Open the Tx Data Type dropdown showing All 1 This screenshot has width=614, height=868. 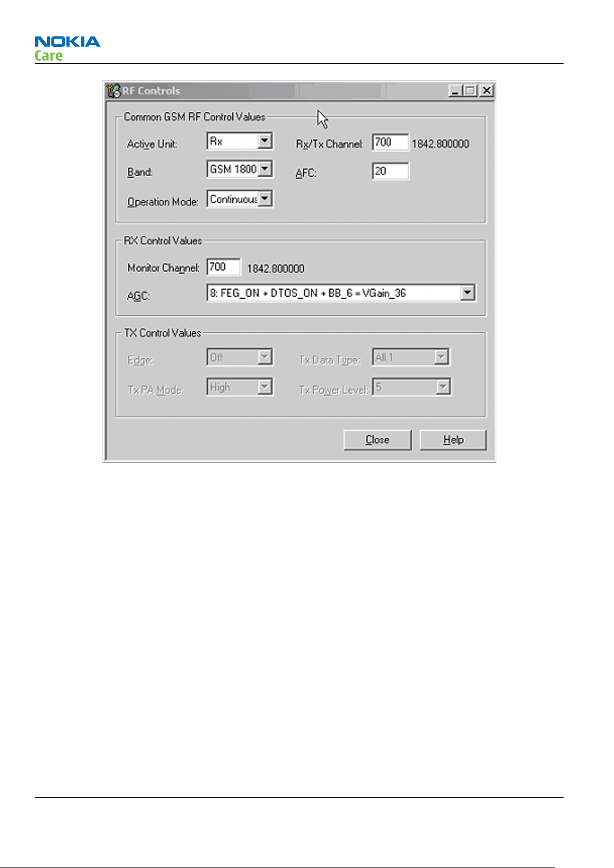(x=411, y=358)
